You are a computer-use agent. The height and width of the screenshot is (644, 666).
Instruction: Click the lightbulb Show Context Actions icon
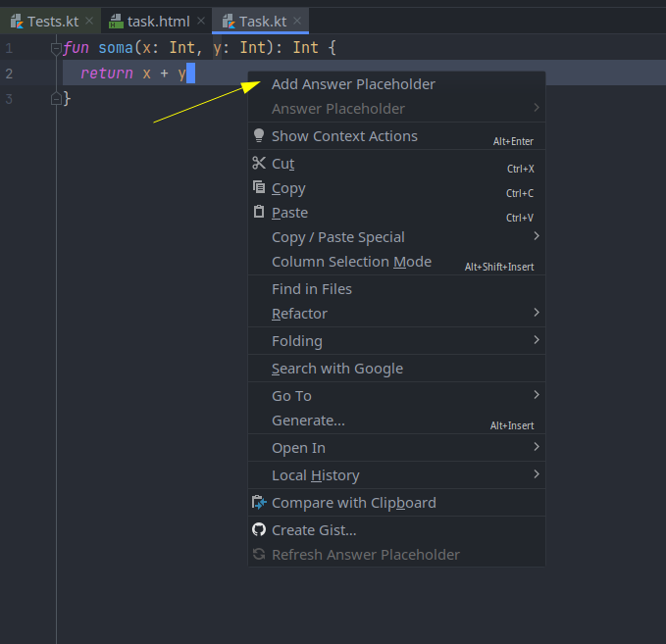(x=259, y=135)
